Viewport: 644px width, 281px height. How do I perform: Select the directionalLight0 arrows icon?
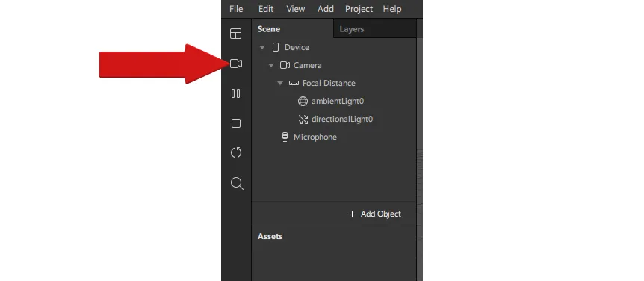[x=303, y=119]
